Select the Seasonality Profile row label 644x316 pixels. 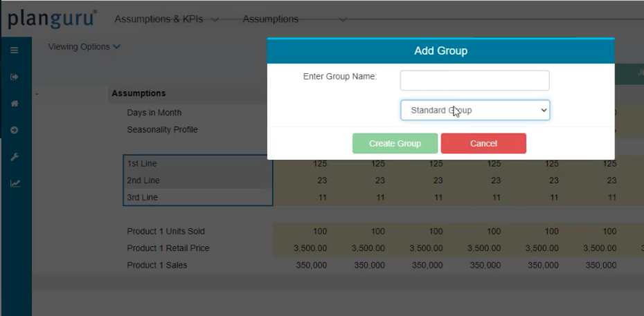(x=162, y=129)
